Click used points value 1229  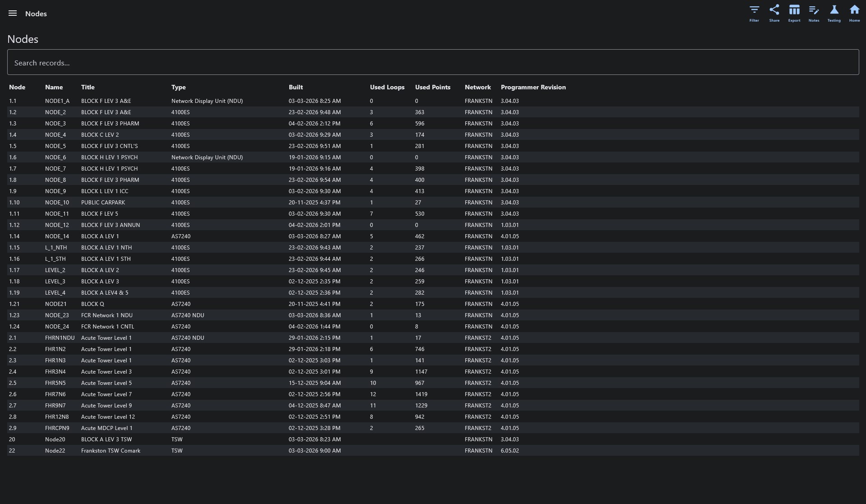[x=421, y=406]
